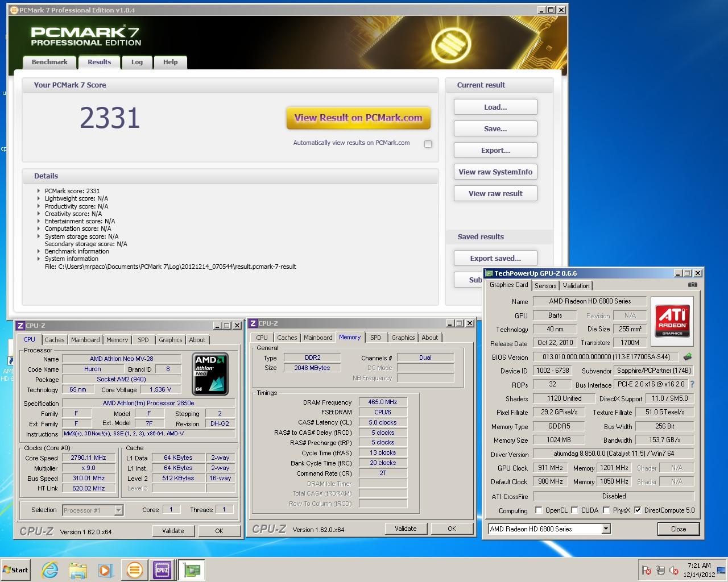Click the CPU-Z Memory window title icon
The width and height of the screenshot is (728, 582).
(x=253, y=323)
